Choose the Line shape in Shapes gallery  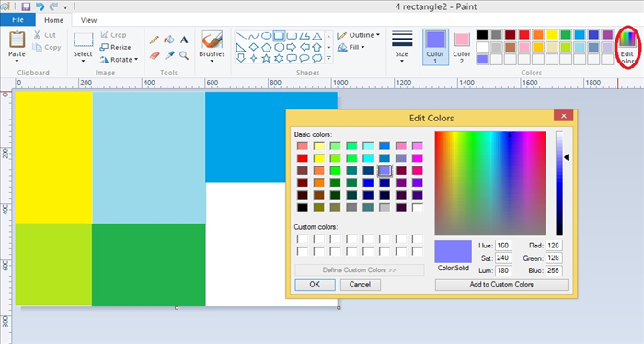point(241,36)
